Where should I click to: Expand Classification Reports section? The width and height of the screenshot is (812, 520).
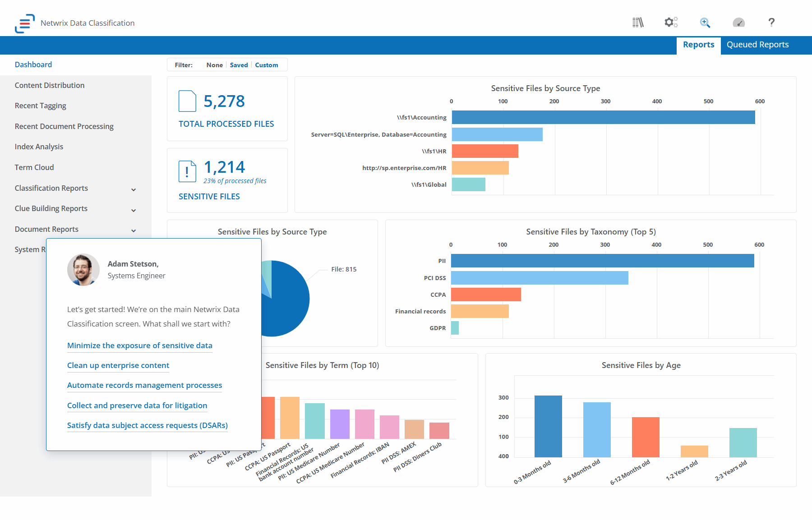point(134,189)
